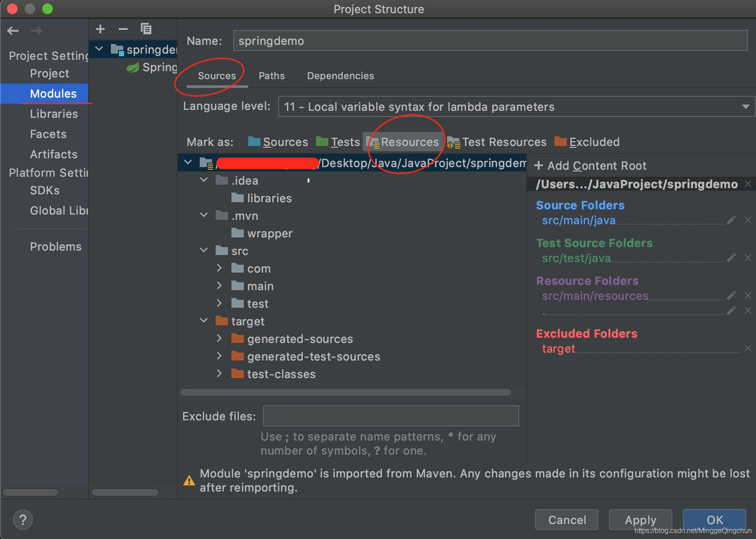
Task: Remove selected module with minus icon
Action: click(123, 29)
